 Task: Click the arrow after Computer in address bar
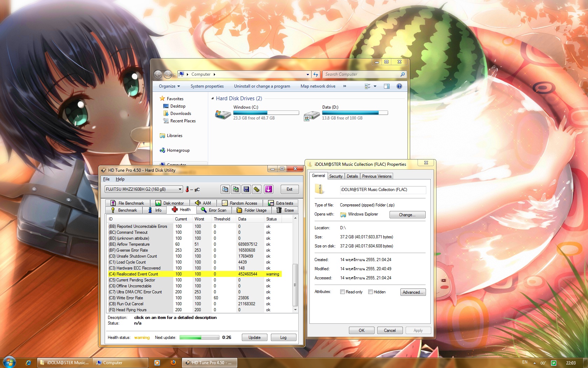pos(214,74)
